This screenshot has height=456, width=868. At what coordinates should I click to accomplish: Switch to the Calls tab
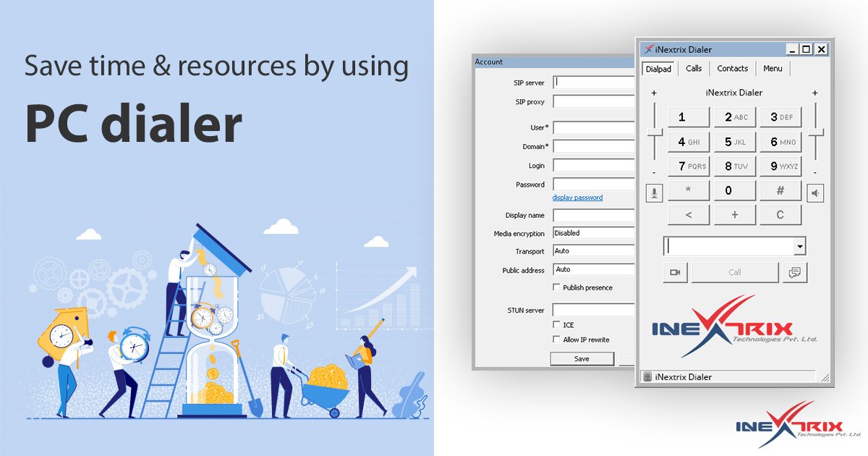point(694,67)
